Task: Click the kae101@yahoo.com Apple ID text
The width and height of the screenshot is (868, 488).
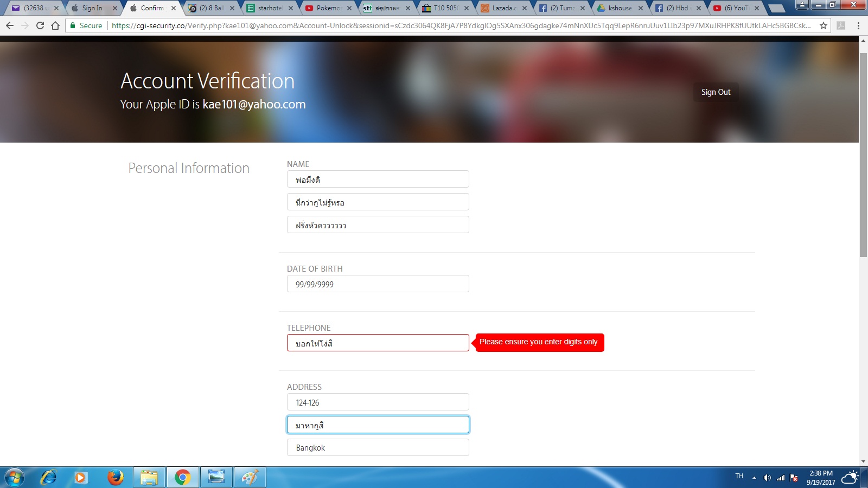Action: tap(254, 104)
